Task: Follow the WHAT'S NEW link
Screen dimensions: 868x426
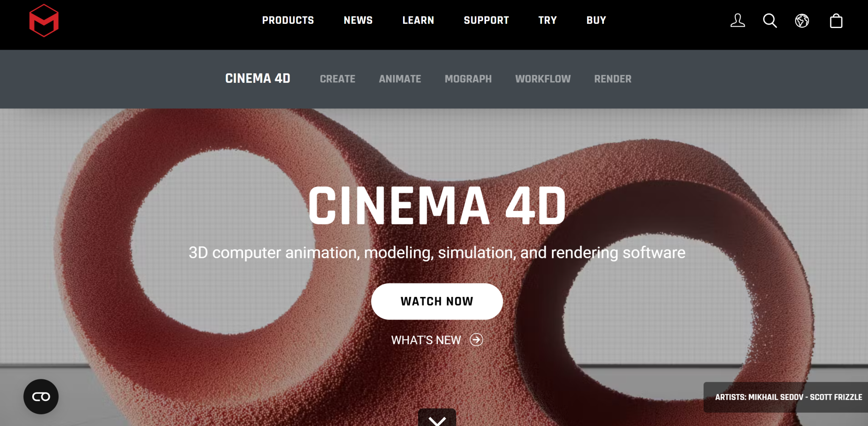Action: [x=426, y=339]
